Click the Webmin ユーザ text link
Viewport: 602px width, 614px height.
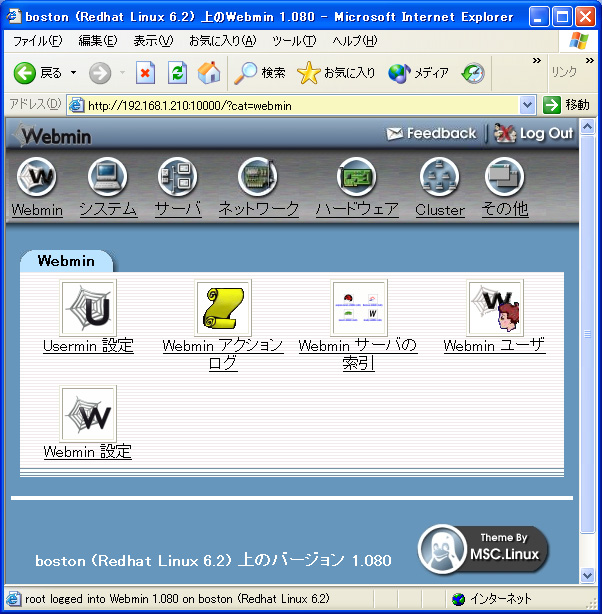pos(494,346)
